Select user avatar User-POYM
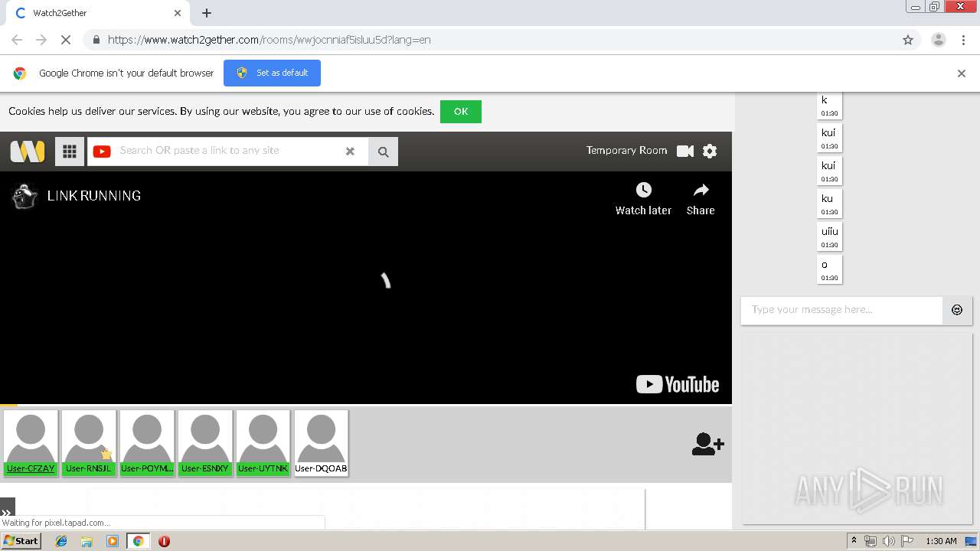Image resolution: width=980 pixels, height=551 pixels. pos(147,443)
